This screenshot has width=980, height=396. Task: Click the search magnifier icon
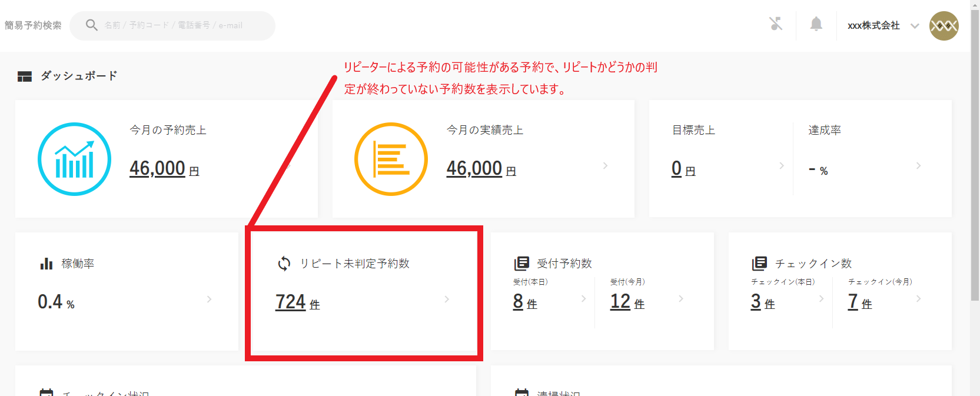91,25
